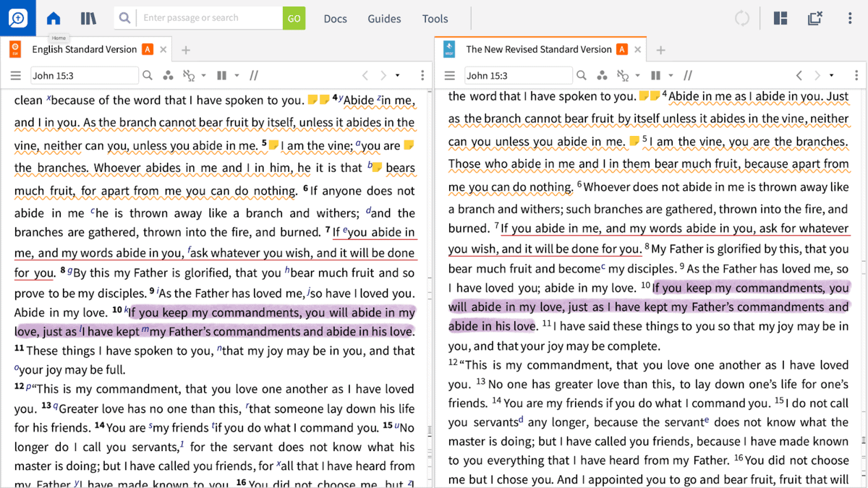Image resolution: width=868 pixels, height=488 pixels.
Task: Toggle the link set A on ESV tab
Action: (x=148, y=49)
